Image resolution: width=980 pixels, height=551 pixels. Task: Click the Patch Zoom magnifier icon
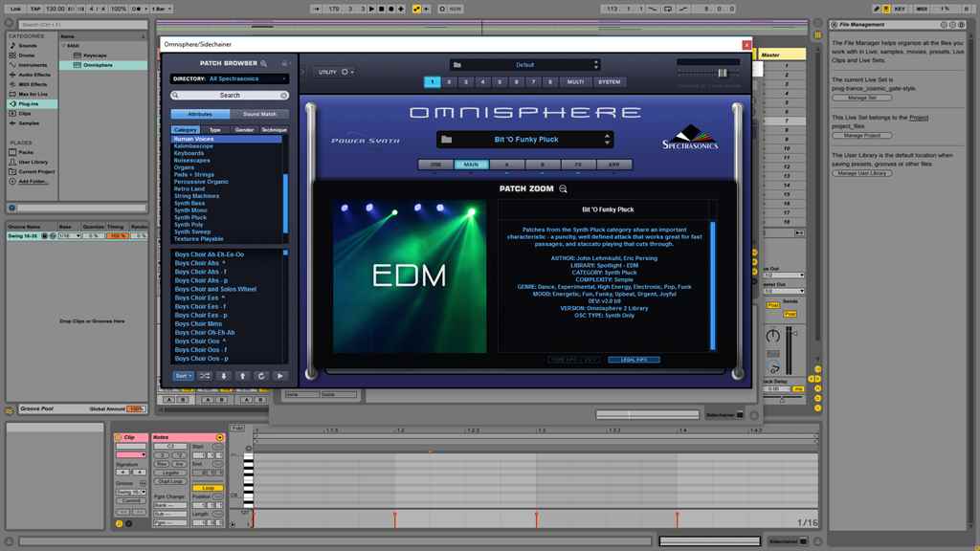pyautogui.click(x=563, y=188)
